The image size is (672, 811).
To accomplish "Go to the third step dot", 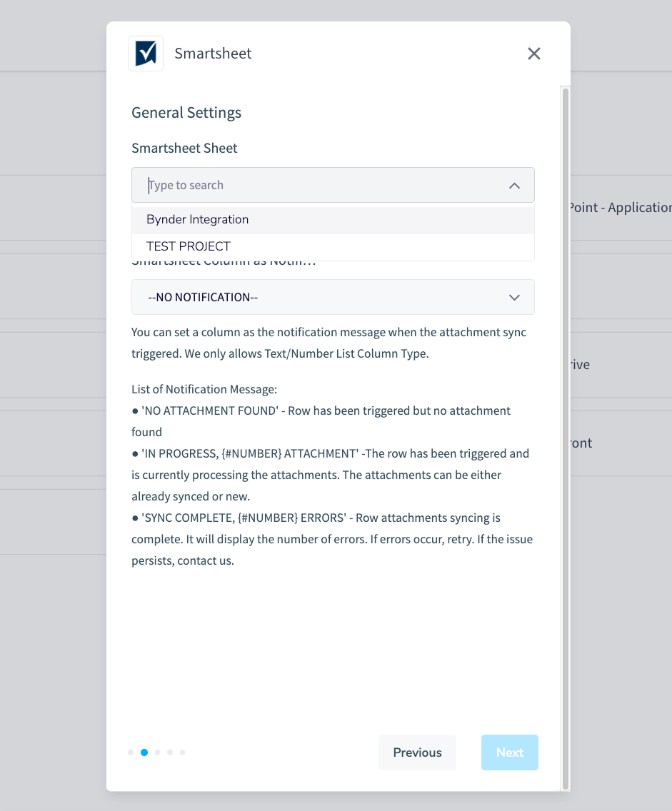I will 158,752.
